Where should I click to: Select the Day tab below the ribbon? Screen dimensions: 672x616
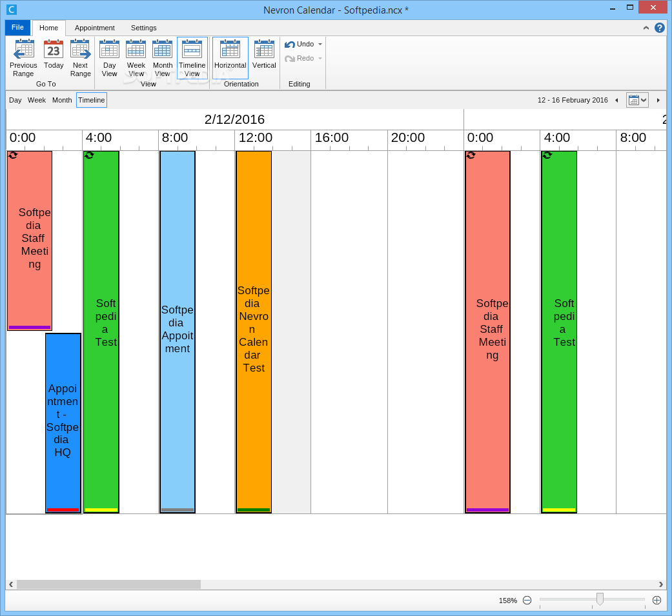[15, 100]
